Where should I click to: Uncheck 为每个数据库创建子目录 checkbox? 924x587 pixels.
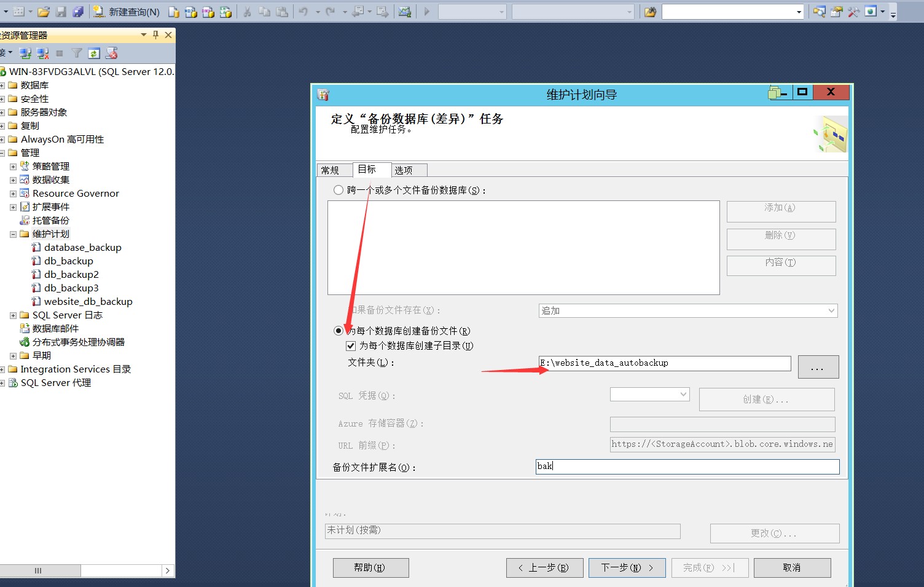coord(350,345)
